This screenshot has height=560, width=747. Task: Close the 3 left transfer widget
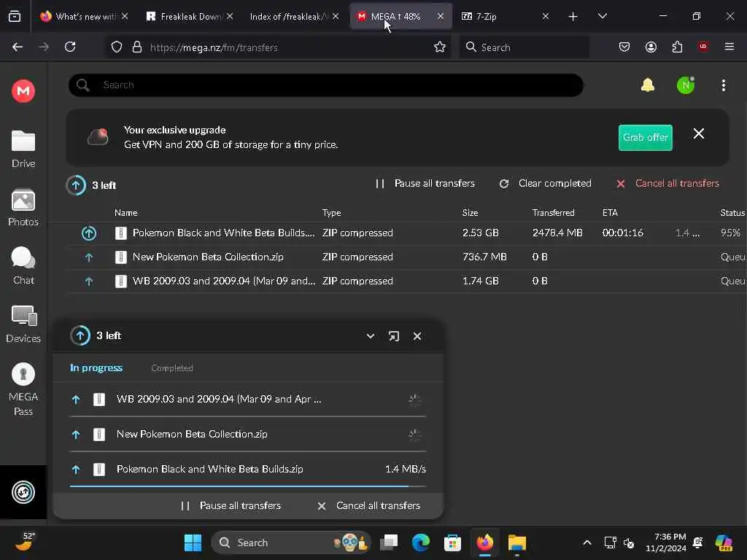[417, 336]
